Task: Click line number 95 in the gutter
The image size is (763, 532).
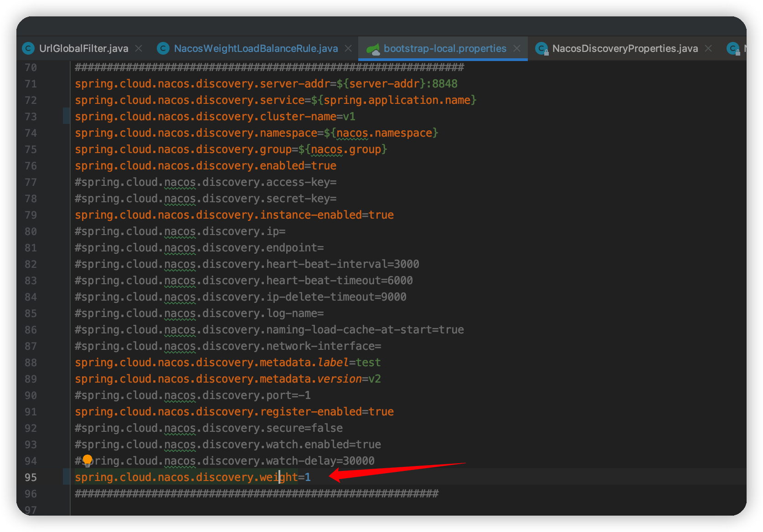Action: pyautogui.click(x=31, y=477)
